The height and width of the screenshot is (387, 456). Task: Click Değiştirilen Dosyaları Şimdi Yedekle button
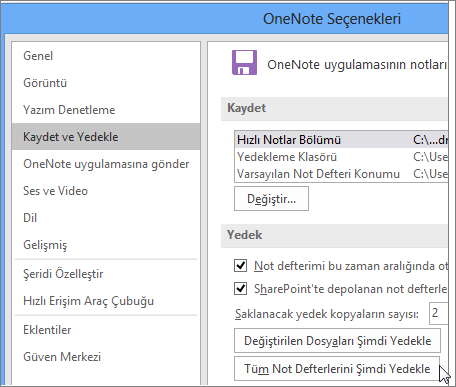click(x=337, y=341)
